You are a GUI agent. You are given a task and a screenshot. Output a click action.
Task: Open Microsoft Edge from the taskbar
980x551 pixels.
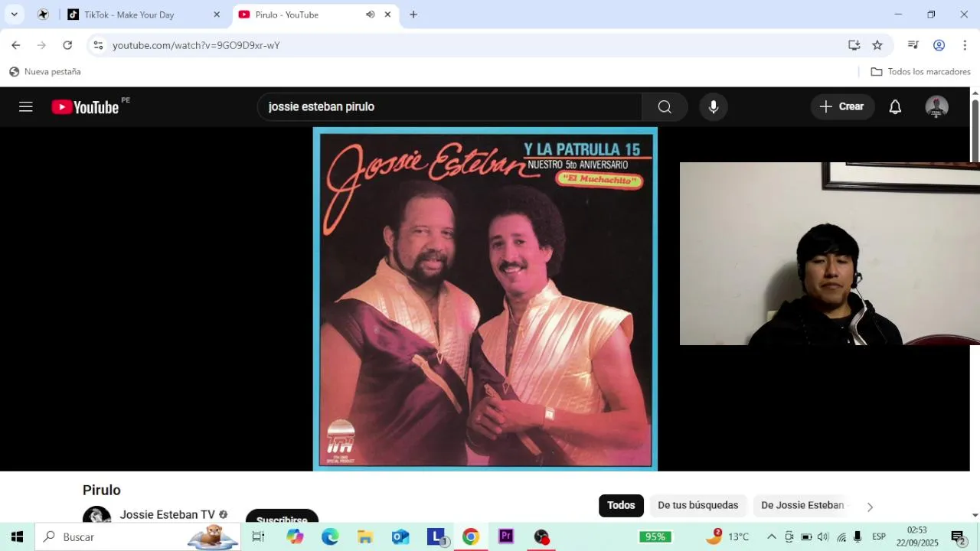pyautogui.click(x=330, y=537)
